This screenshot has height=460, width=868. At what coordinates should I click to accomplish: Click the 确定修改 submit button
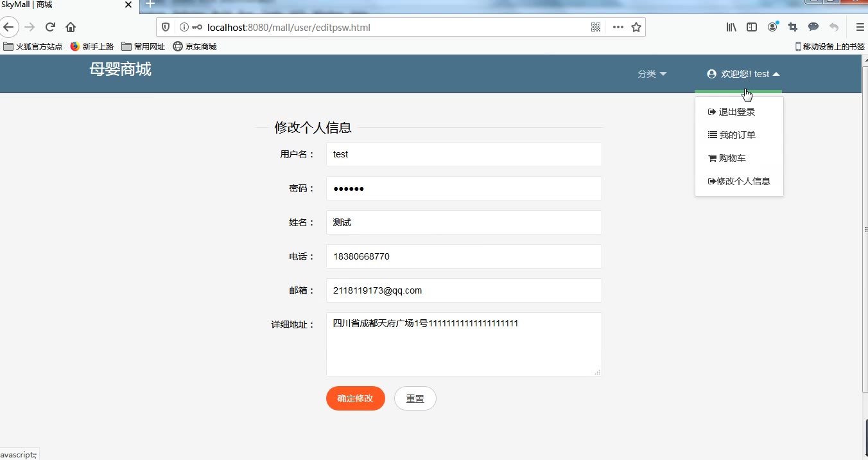[356, 398]
